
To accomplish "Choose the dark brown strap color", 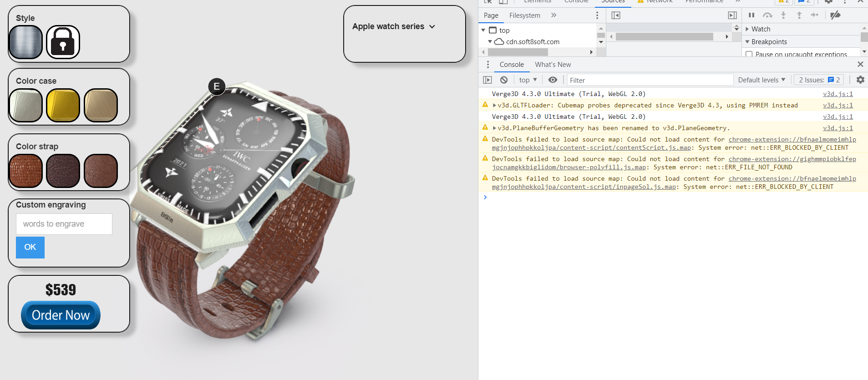I will (x=63, y=171).
